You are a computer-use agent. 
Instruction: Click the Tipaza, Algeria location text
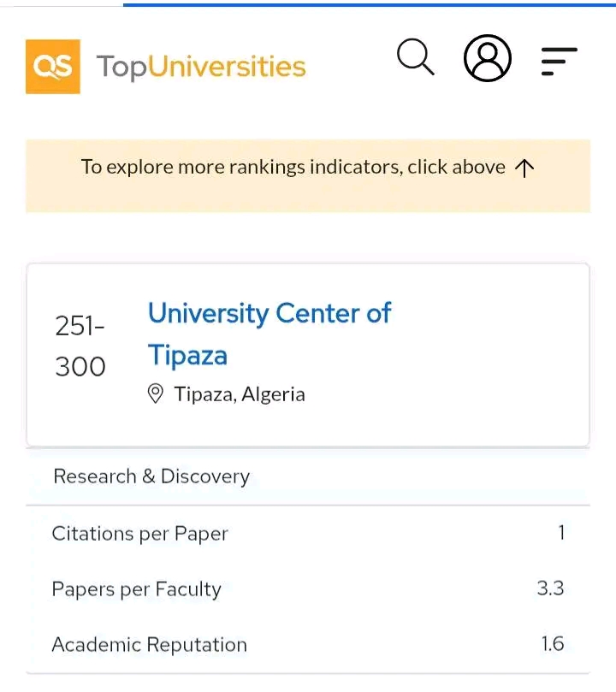coord(240,394)
